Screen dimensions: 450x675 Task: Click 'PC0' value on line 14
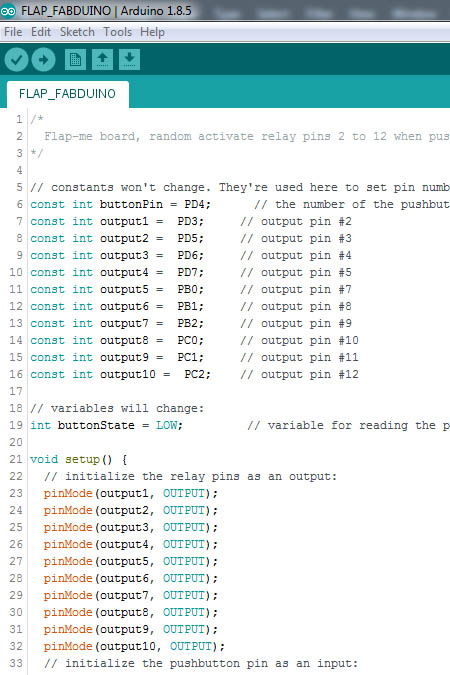point(188,340)
